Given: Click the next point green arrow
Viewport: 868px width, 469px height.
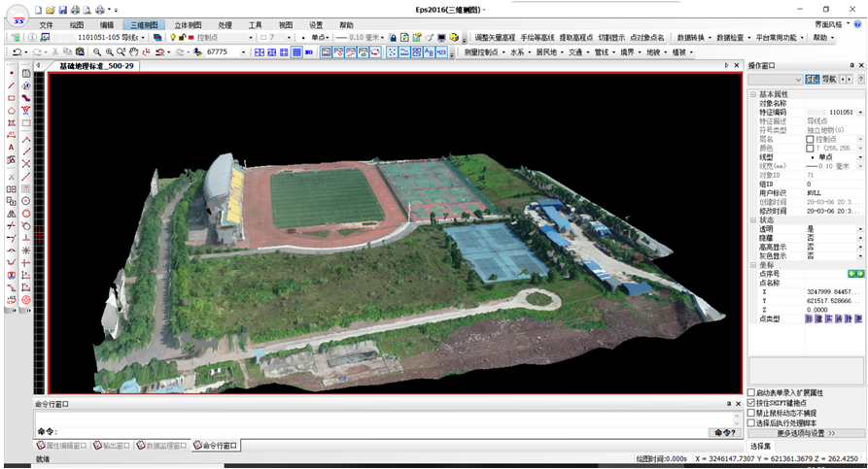Looking at the screenshot, I should [x=859, y=274].
